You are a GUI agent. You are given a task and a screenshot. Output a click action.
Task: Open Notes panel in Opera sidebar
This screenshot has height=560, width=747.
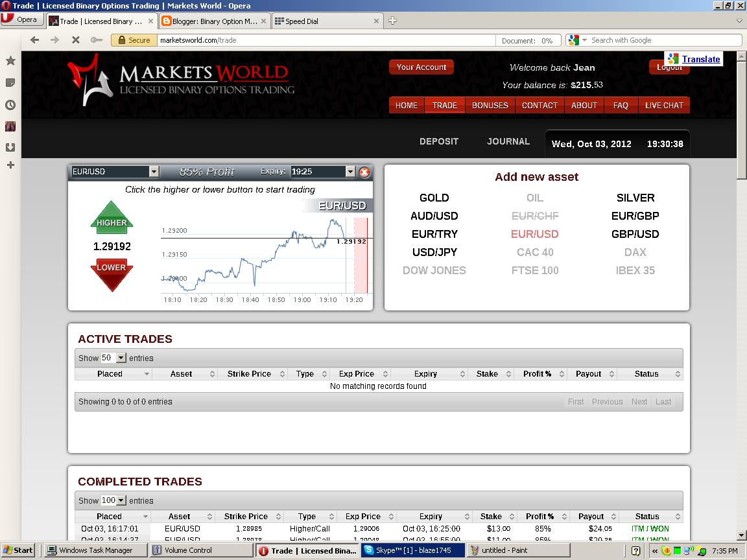coord(10,83)
